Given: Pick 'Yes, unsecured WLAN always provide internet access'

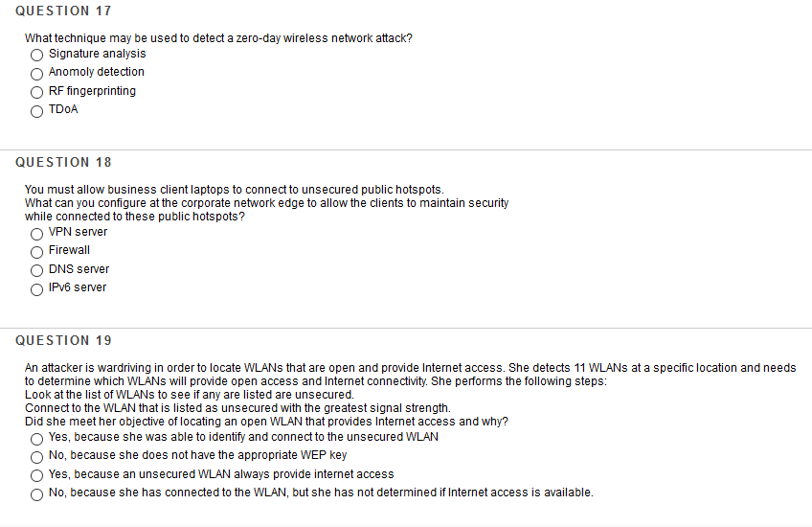Looking at the screenshot, I should pyautogui.click(x=36, y=475).
